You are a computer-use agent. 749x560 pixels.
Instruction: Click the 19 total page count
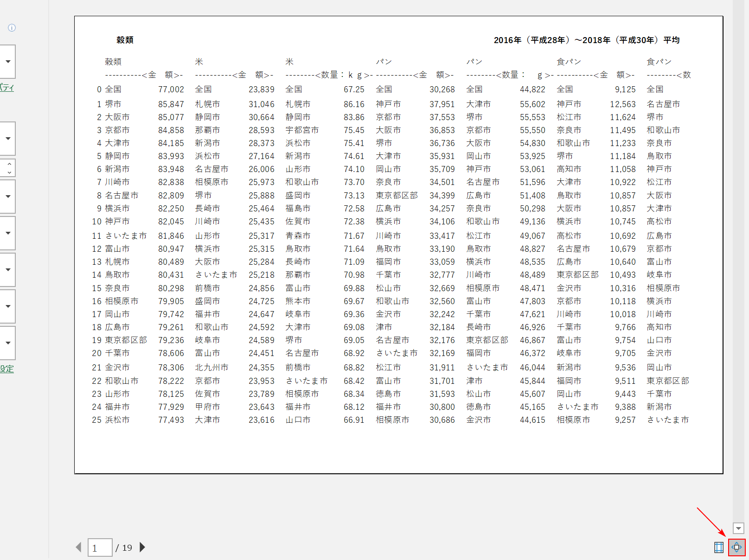(x=127, y=548)
